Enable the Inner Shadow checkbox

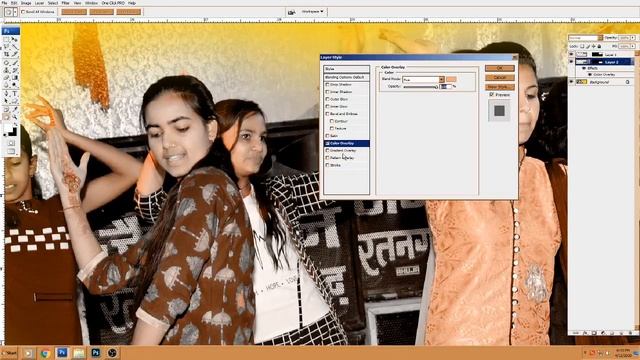coord(327,92)
